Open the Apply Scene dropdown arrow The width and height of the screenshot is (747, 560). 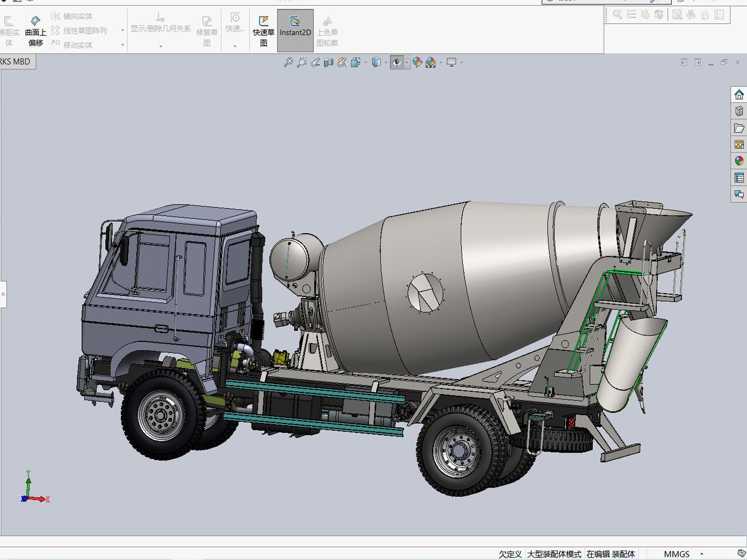[x=441, y=63]
